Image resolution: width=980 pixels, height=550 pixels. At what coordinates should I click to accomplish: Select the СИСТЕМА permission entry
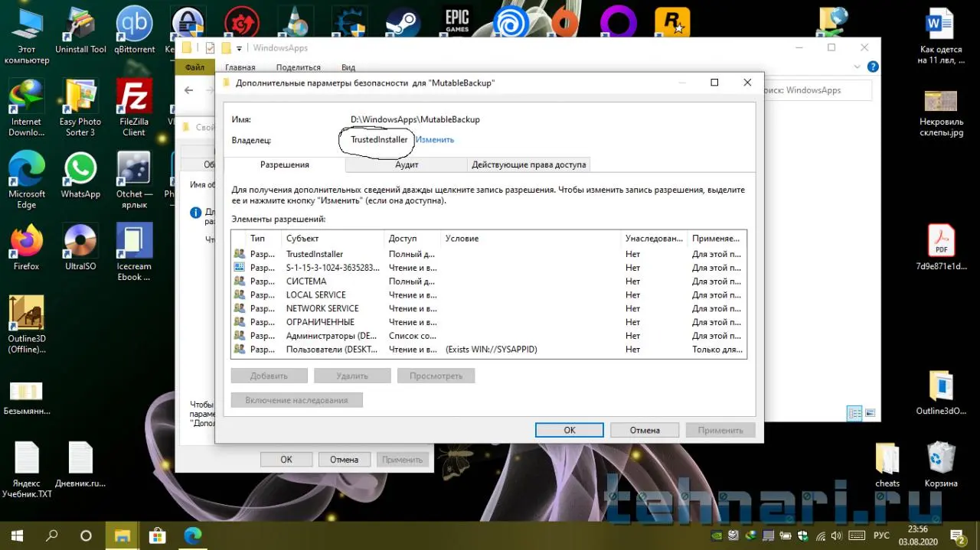coord(488,282)
